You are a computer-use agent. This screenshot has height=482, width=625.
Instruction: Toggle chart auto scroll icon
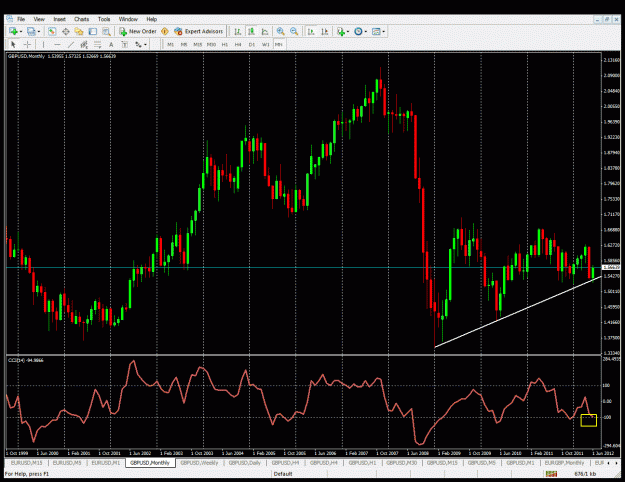(x=311, y=31)
